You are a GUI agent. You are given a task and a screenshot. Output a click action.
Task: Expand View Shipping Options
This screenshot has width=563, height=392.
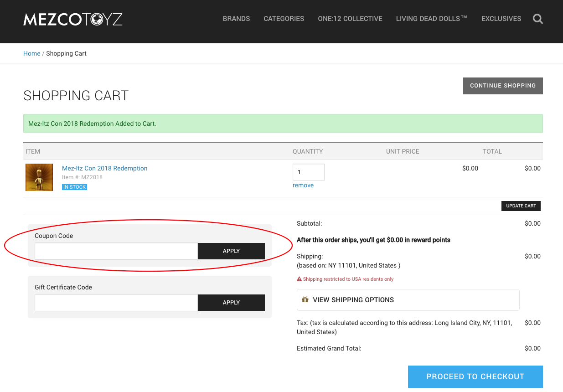[408, 300]
